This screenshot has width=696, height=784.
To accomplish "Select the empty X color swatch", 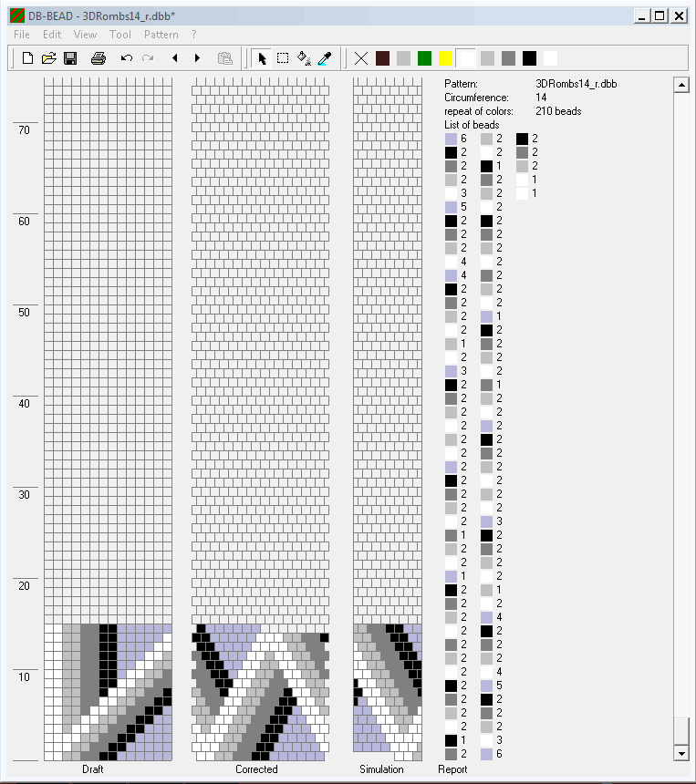I will (361, 58).
